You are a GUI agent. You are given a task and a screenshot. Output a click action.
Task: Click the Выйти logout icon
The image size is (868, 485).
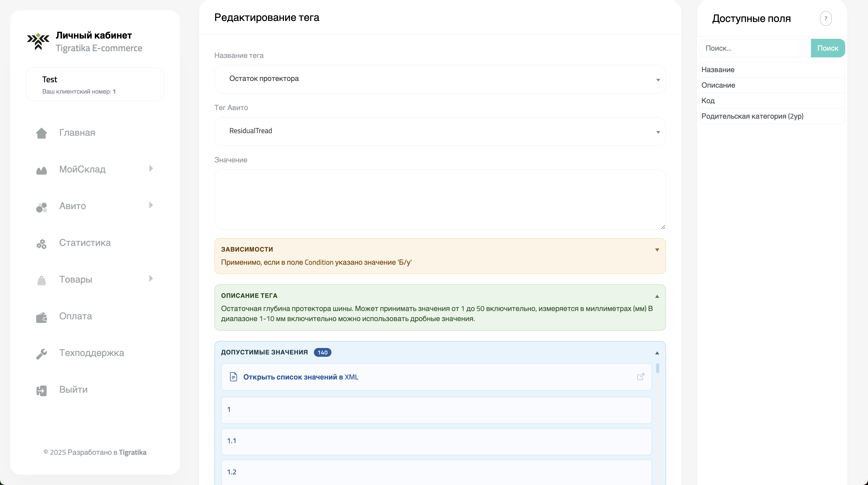point(41,390)
